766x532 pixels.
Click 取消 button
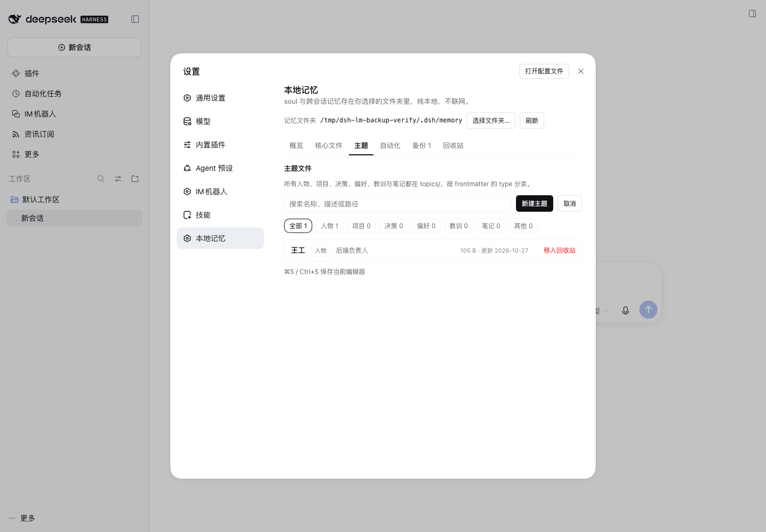pyautogui.click(x=570, y=204)
